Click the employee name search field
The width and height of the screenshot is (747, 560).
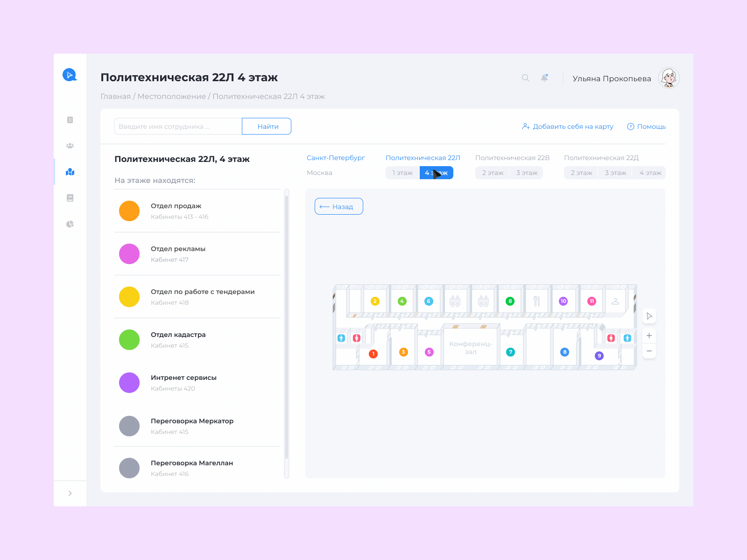tap(178, 126)
